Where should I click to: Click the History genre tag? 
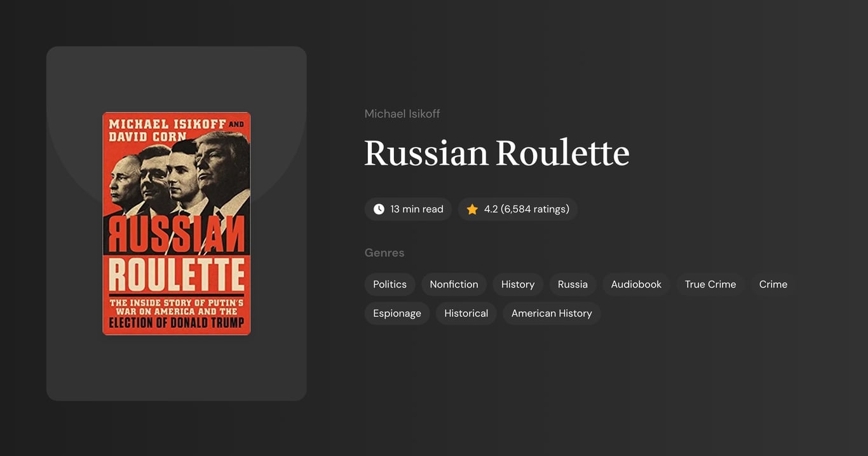pos(517,284)
